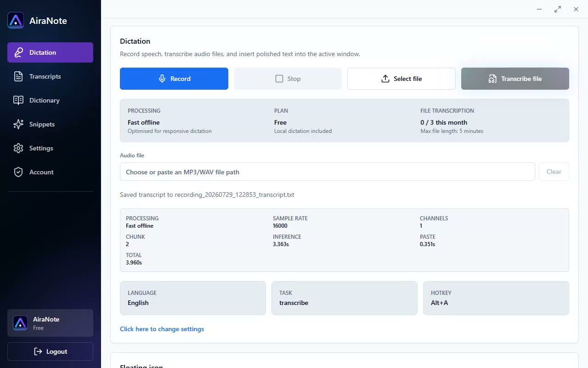Select the Hotkey Alt+A card
This screenshot has width=588, height=368.
click(496, 298)
